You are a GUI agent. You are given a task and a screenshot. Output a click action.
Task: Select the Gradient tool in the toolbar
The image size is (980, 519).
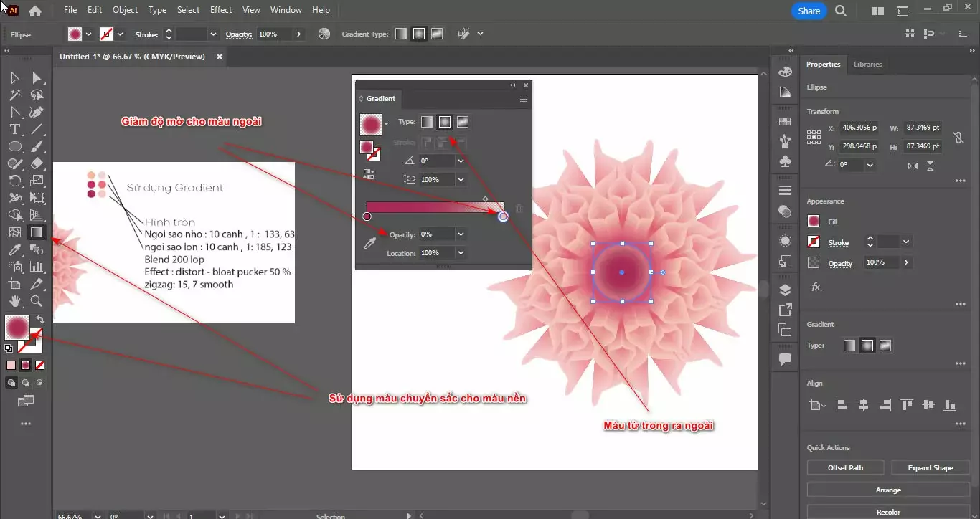coord(36,232)
